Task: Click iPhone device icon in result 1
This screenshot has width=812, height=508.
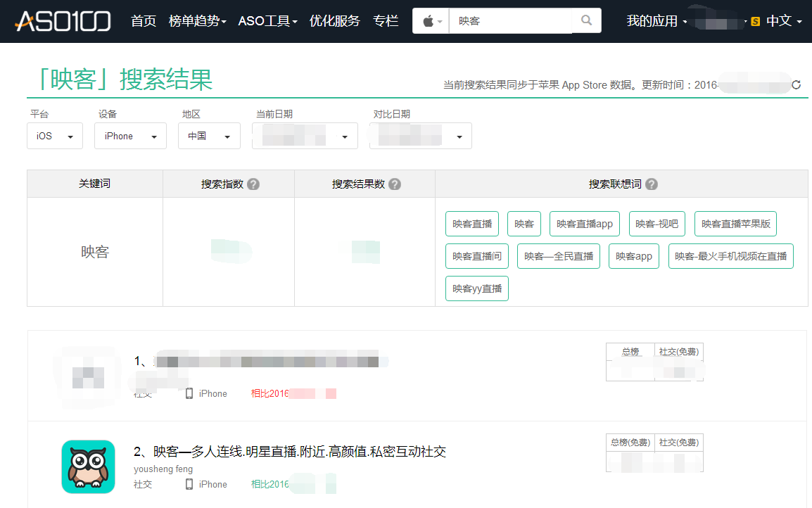Action: pos(189,393)
